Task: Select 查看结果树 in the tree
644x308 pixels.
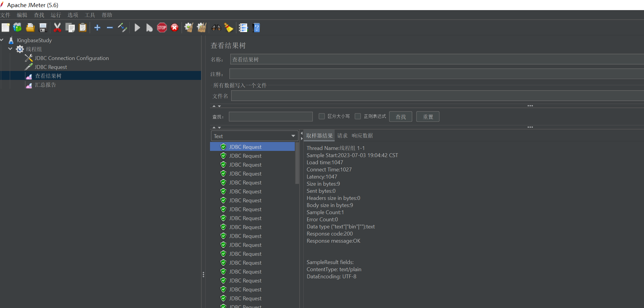Action: 48,76
